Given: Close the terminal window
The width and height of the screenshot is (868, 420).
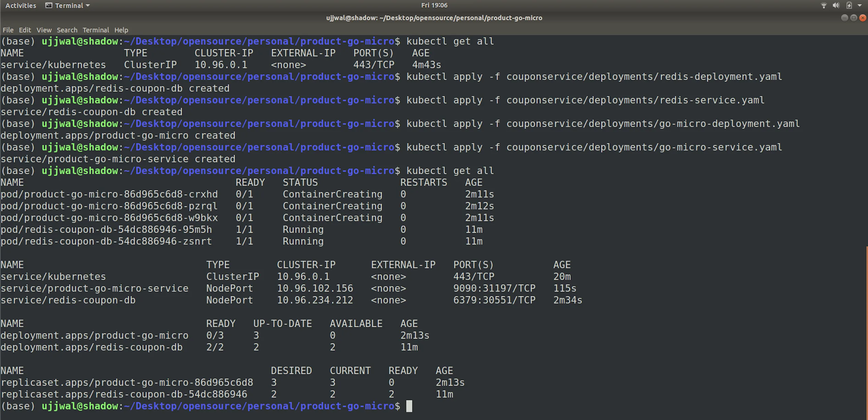Looking at the screenshot, I should [x=863, y=18].
